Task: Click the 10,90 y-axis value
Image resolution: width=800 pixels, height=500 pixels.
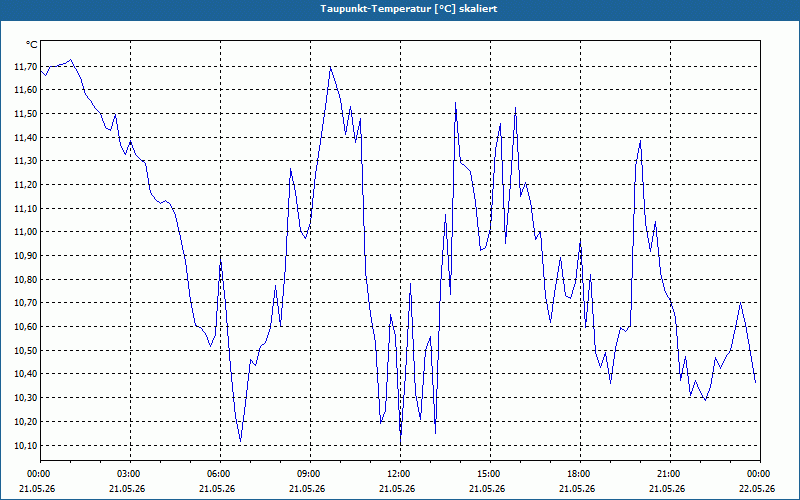Action: tap(26, 256)
